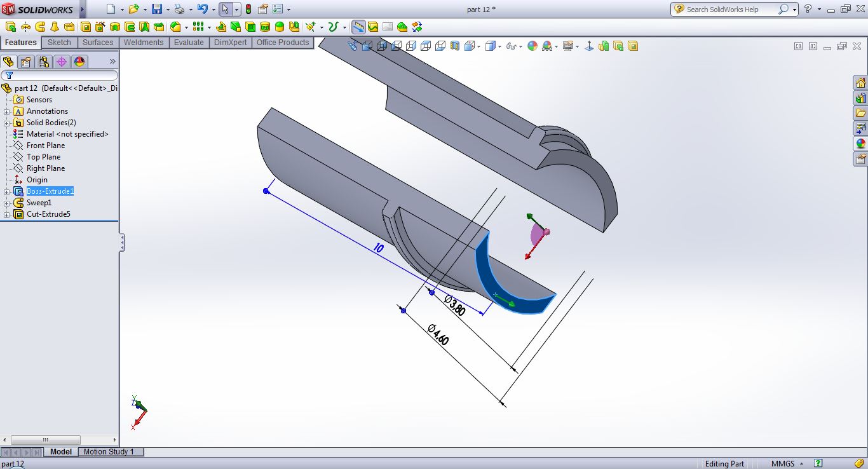
Task: Select the Top Plane in tree
Action: tap(44, 157)
